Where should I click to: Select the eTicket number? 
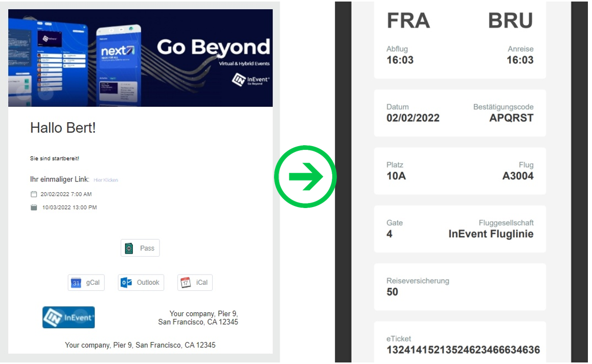[x=463, y=350]
